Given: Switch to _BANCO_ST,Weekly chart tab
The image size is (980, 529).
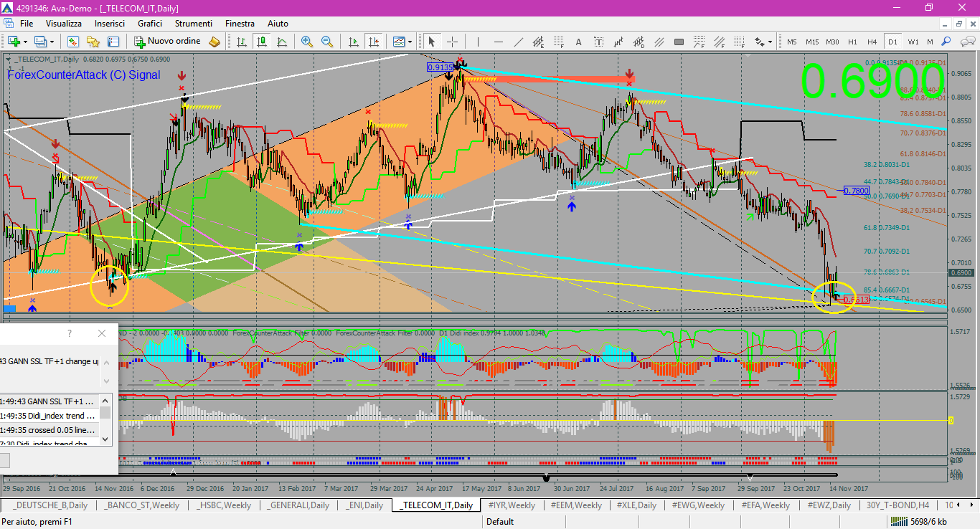Looking at the screenshot, I should [x=142, y=505].
